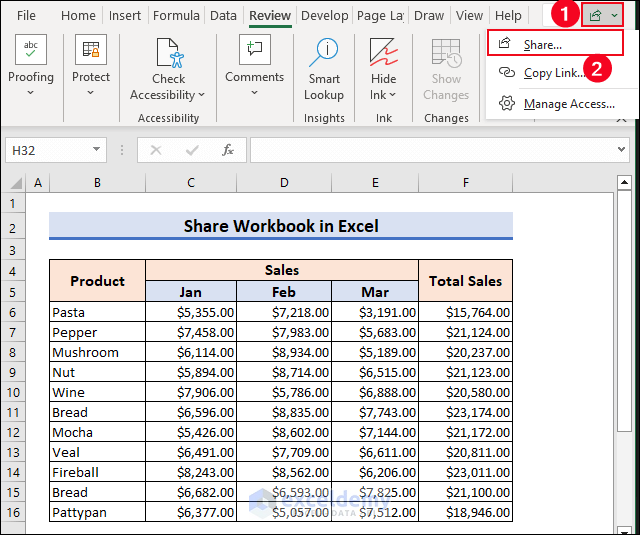Click the Check Accessibility icon
Screen dimensions: 640x535
[168, 52]
